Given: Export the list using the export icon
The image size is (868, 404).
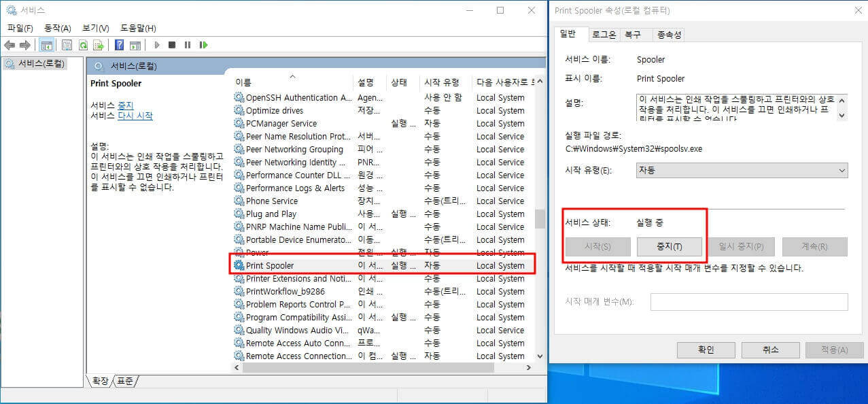Looking at the screenshot, I should 99,45.
